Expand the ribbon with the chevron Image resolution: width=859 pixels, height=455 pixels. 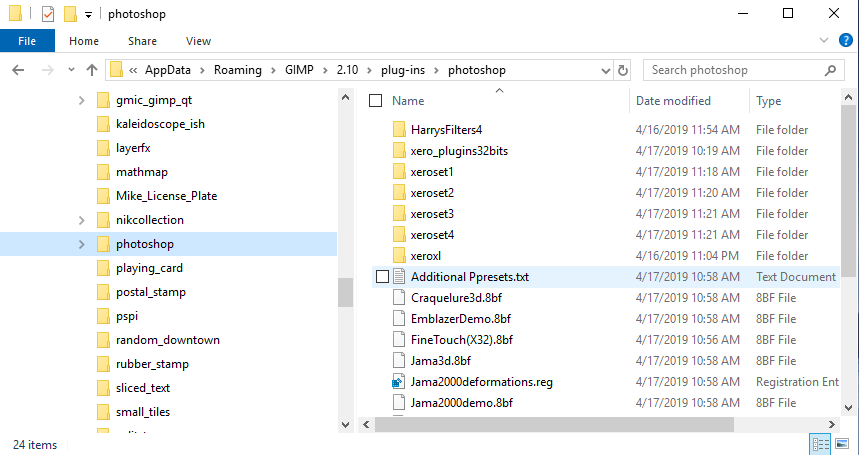(x=823, y=41)
